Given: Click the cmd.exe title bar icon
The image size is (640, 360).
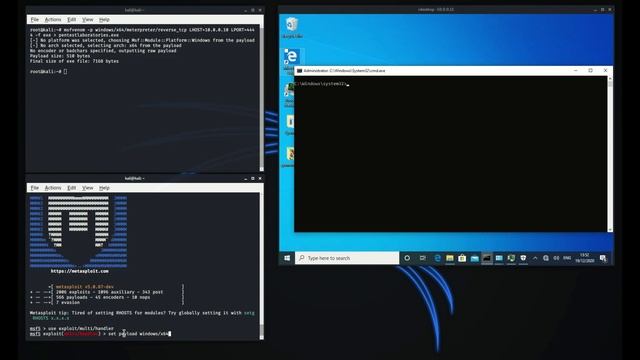Looking at the screenshot, I should pyautogui.click(x=299, y=71).
